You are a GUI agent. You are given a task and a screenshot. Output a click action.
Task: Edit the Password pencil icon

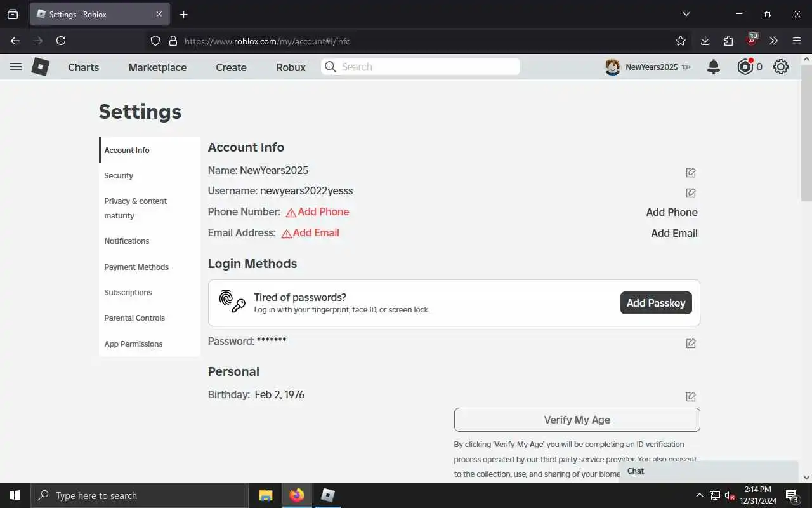point(691,344)
